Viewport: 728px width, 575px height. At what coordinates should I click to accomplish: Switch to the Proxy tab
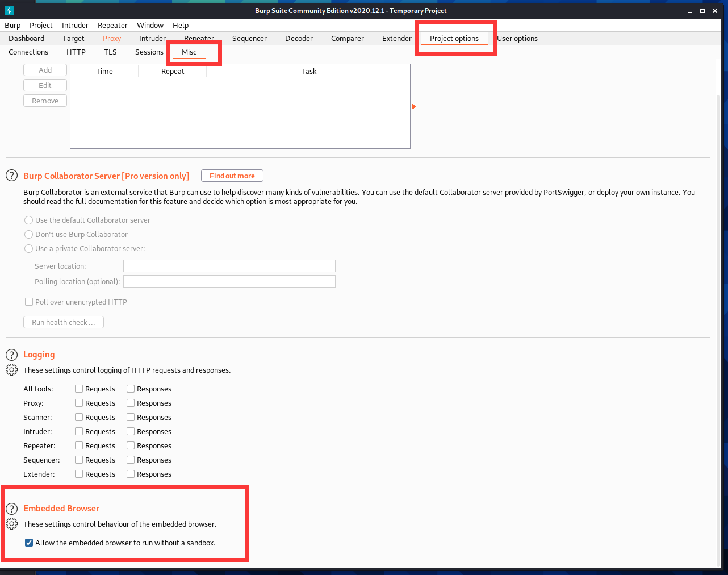point(112,39)
